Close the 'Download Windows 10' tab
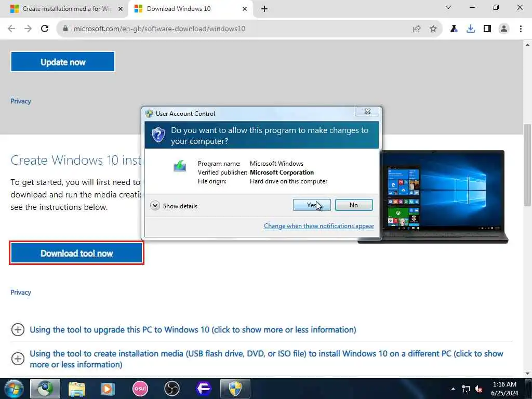The height and width of the screenshot is (399, 532). [x=245, y=9]
